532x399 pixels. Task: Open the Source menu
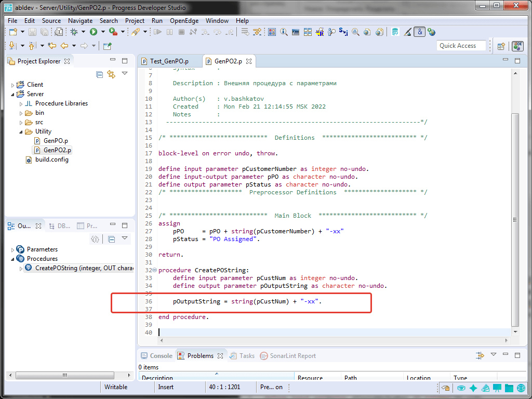tap(51, 21)
